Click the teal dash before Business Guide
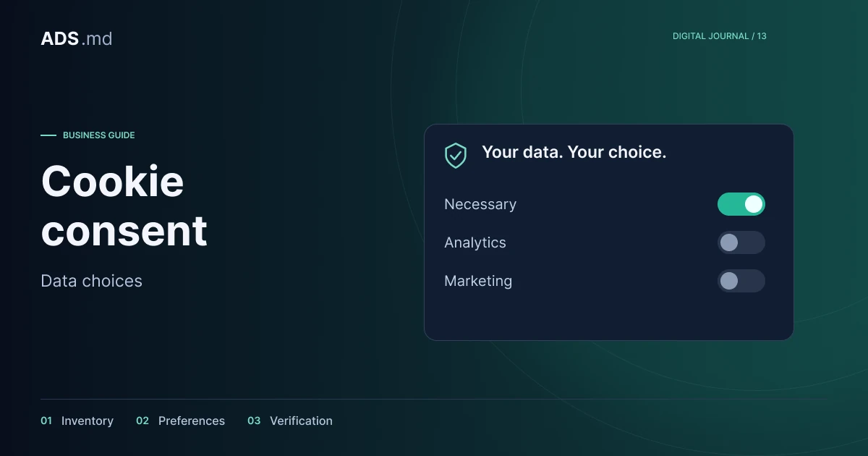This screenshot has width=868, height=456. [x=48, y=135]
